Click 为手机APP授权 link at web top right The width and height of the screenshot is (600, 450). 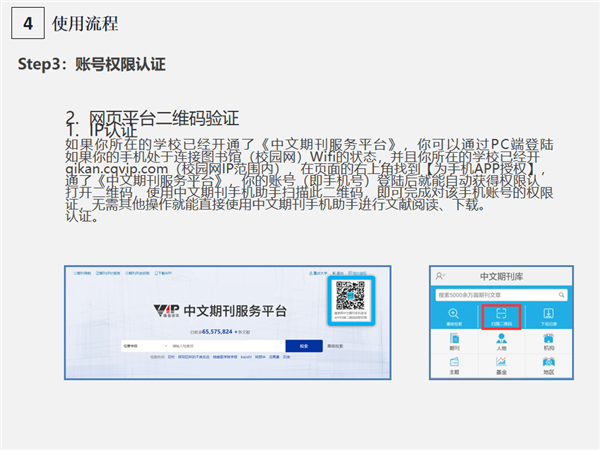[357, 273]
